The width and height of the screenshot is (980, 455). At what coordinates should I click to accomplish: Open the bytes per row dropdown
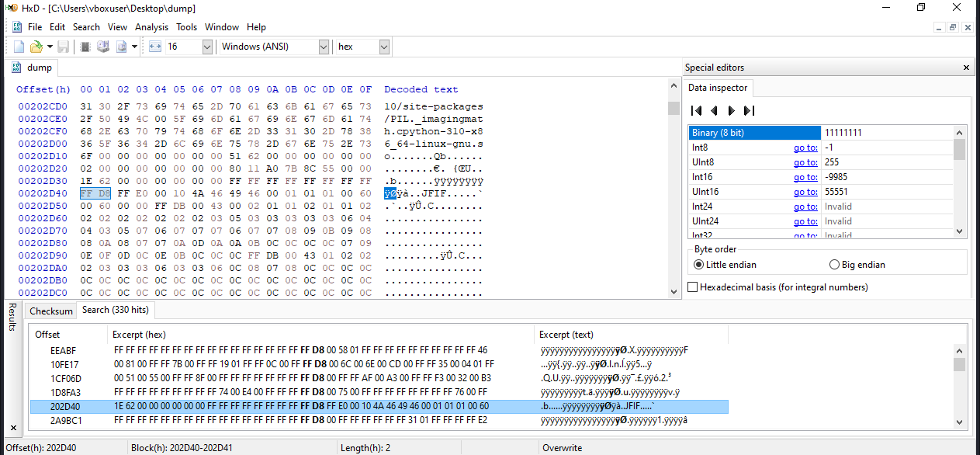pyautogui.click(x=206, y=47)
